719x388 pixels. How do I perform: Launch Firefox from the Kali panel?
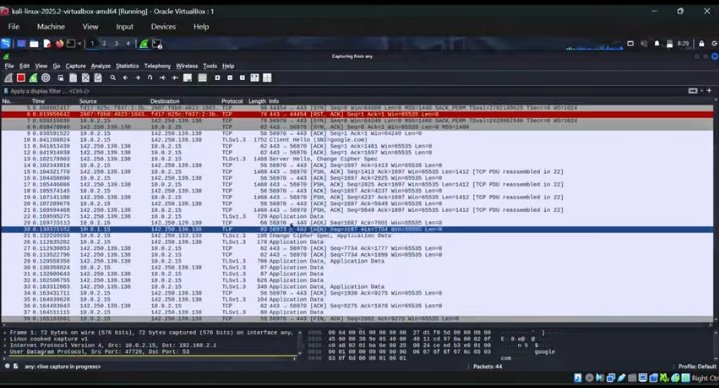pyautogui.click(x=59, y=44)
